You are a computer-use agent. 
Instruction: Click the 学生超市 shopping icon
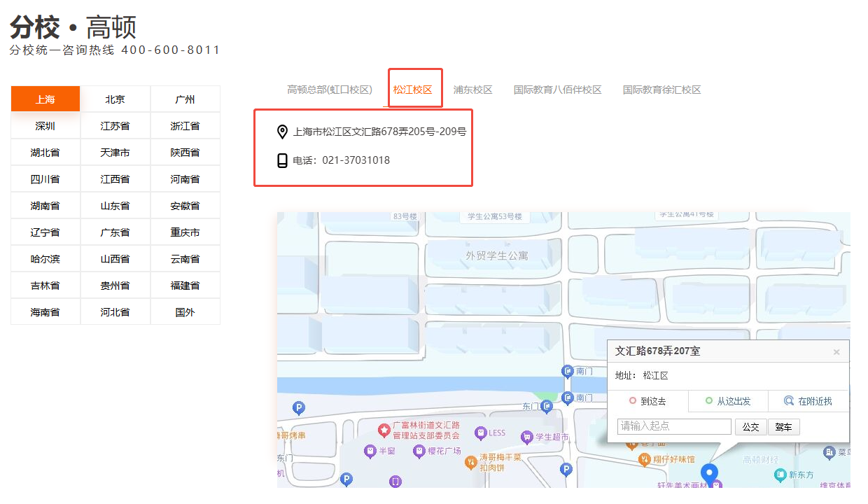pos(526,437)
